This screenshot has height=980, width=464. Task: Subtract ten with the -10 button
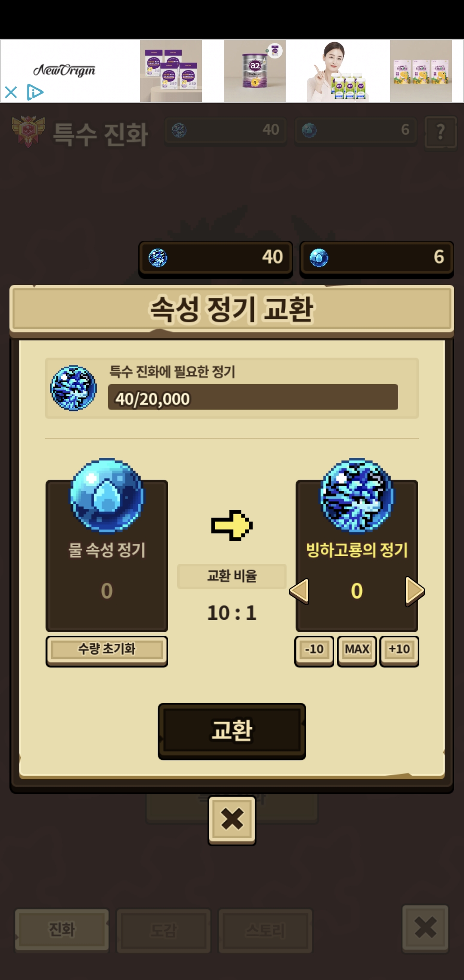(314, 650)
